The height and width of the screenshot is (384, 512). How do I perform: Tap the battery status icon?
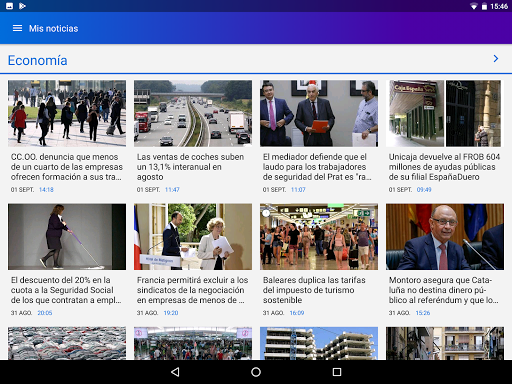(484, 6)
